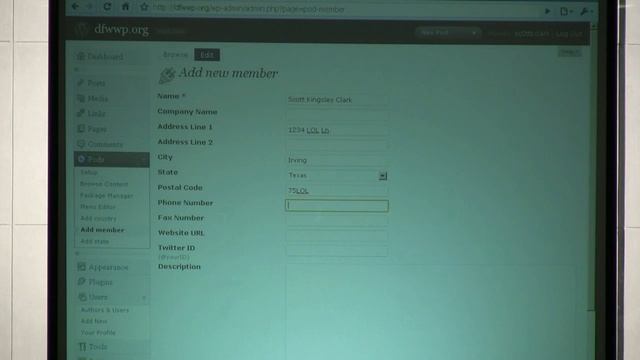Open Menu Editor submenu item
The width and height of the screenshot is (640, 360).
[x=98, y=207]
